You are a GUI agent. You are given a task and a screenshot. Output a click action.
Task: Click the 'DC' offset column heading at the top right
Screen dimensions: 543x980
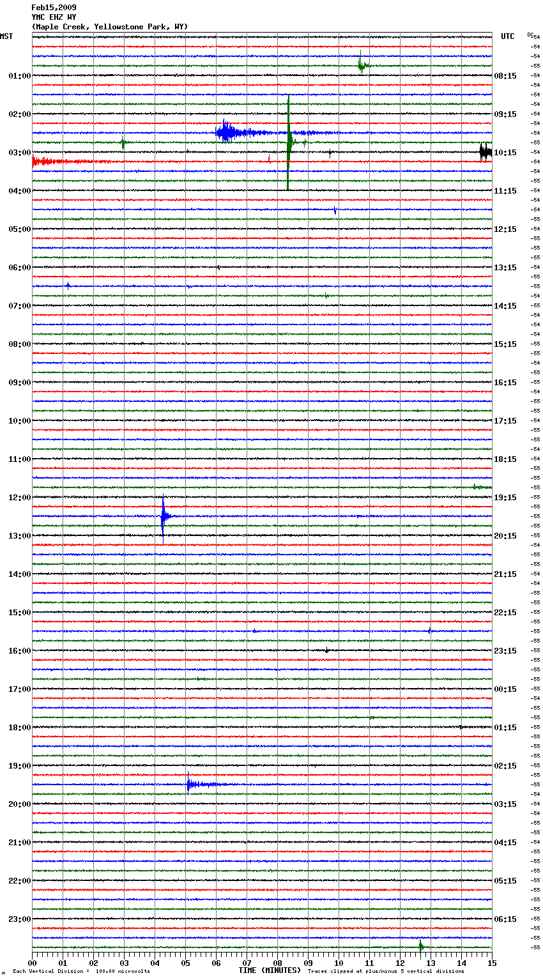tap(530, 34)
